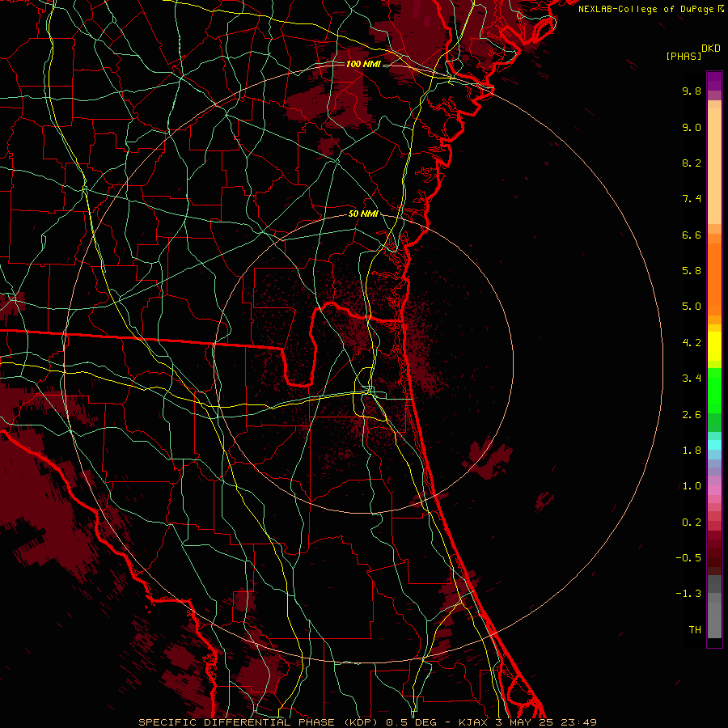Click the bright green colorbar segment

[x=714, y=390]
